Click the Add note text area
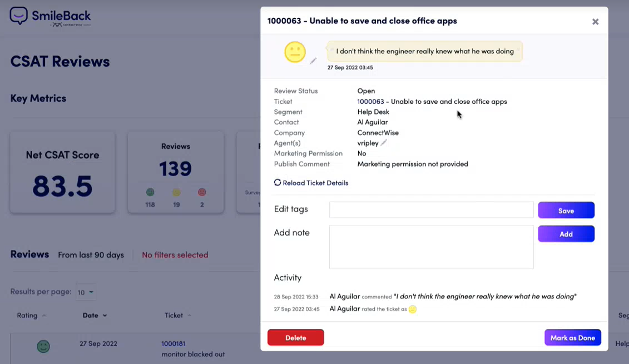 [x=431, y=247]
